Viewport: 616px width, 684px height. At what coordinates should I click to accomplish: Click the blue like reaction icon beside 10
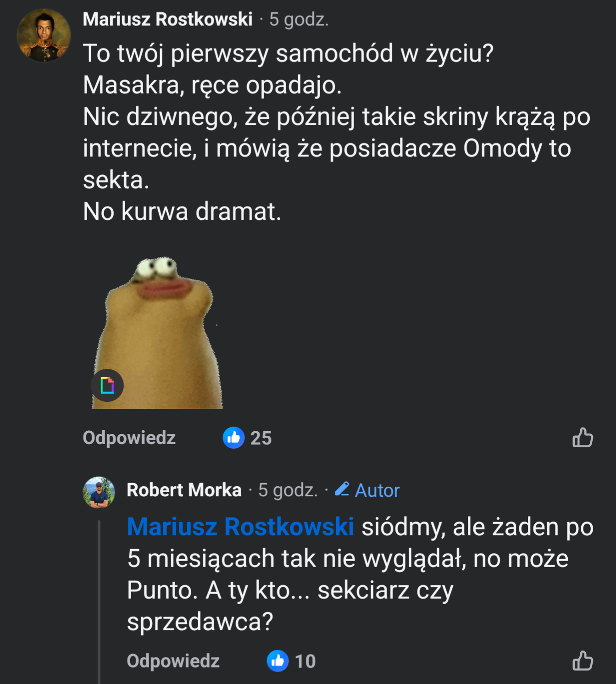278,661
